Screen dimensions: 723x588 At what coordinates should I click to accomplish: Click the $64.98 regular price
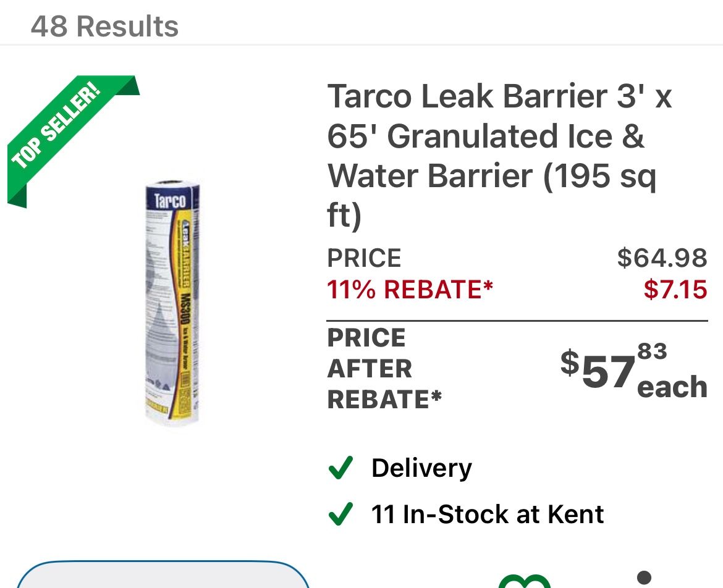pos(662,258)
